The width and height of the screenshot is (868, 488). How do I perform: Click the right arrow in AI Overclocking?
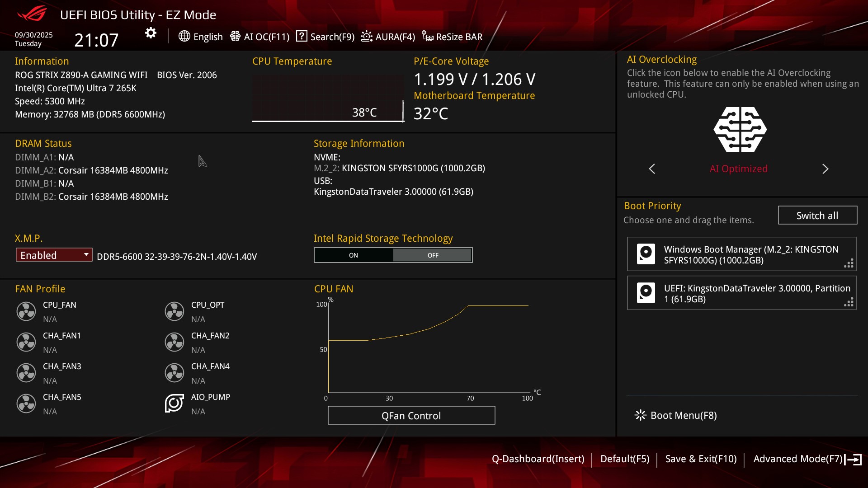tap(825, 169)
